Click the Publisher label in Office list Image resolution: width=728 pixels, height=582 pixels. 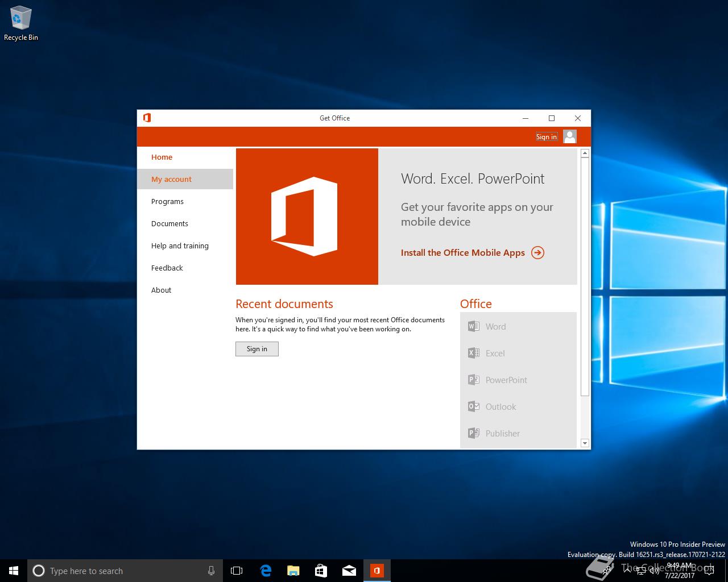502,433
